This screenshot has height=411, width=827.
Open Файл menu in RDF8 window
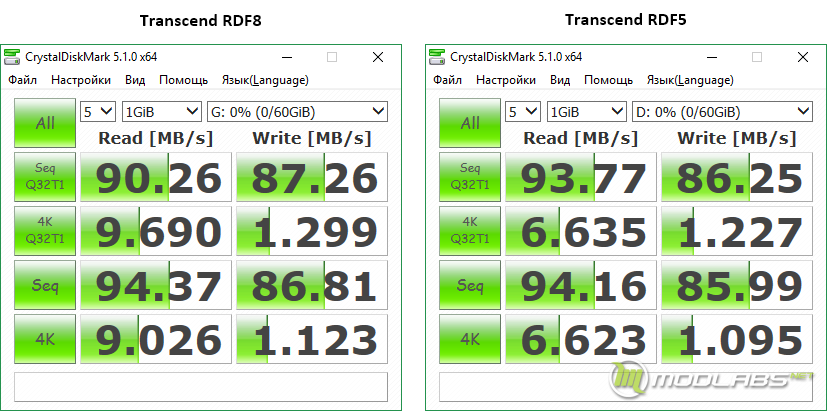[23, 80]
